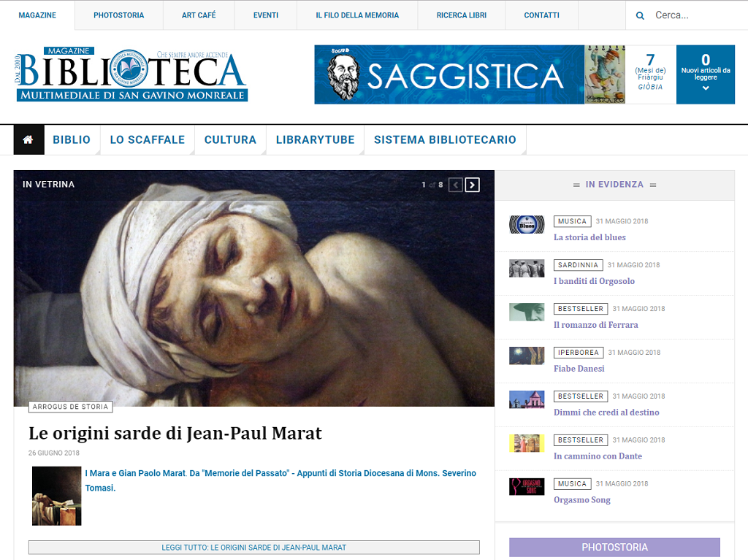Viewport: 748px width, 560px height.
Task: Click the banditi di Orgosolo thumbnail
Action: point(527,269)
